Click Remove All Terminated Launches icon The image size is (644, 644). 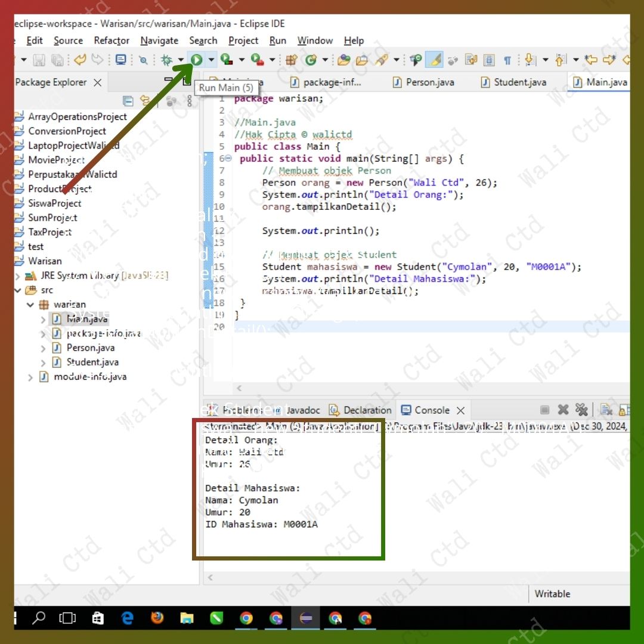(581, 410)
